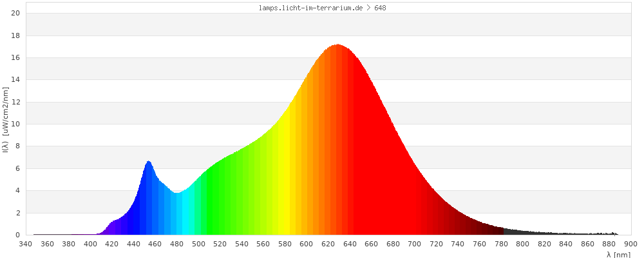Click the y-axis tick label 10
Image resolution: width=644 pixels, height=258 pixels.
[16, 124]
